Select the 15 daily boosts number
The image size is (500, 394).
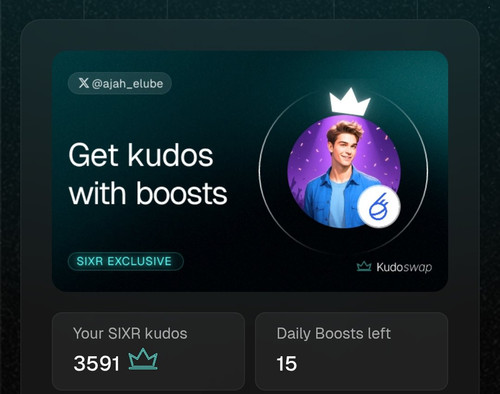tap(287, 363)
